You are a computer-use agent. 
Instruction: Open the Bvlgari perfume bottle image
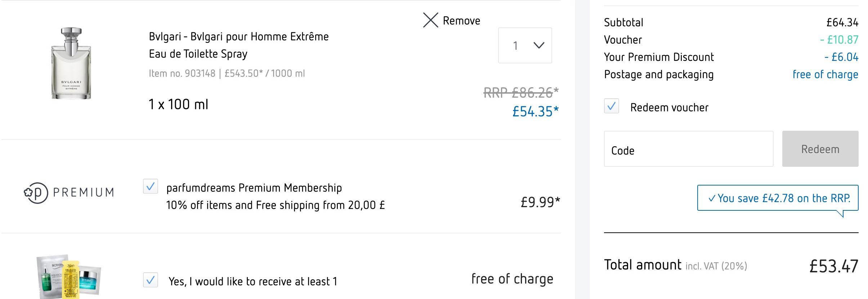[71, 63]
